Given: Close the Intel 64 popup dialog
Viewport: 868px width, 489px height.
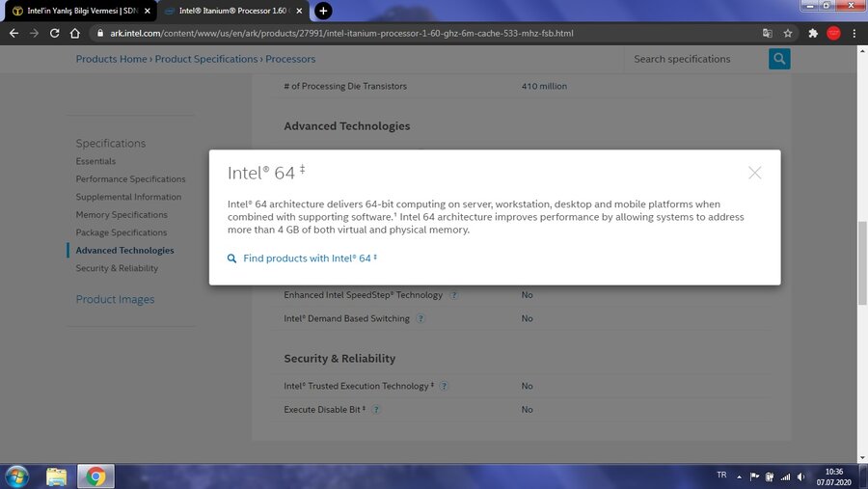Looking at the screenshot, I should (754, 173).
